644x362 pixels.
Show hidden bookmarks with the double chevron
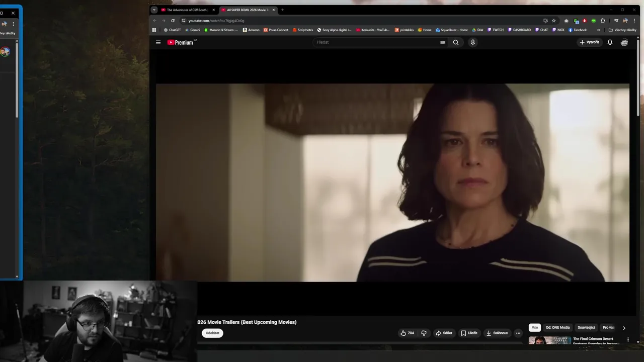pyautogui.click(x=598, y=30)
